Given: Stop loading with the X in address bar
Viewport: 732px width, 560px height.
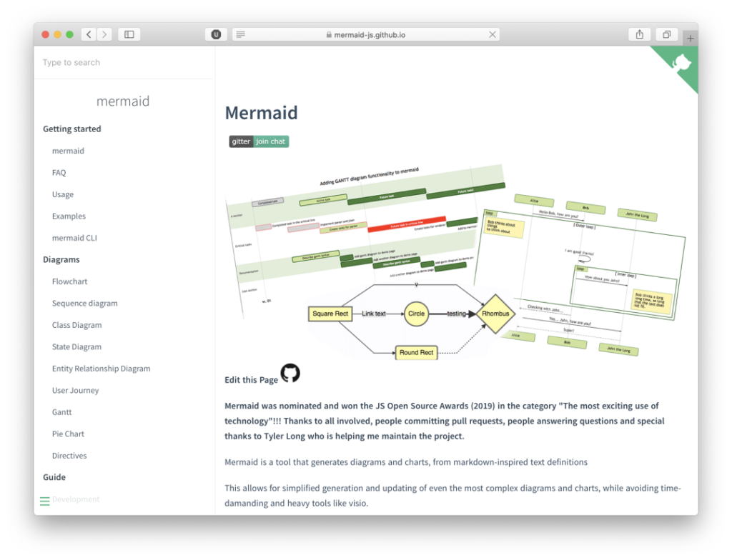Looking at the screenshot, I should pos(492,34).
